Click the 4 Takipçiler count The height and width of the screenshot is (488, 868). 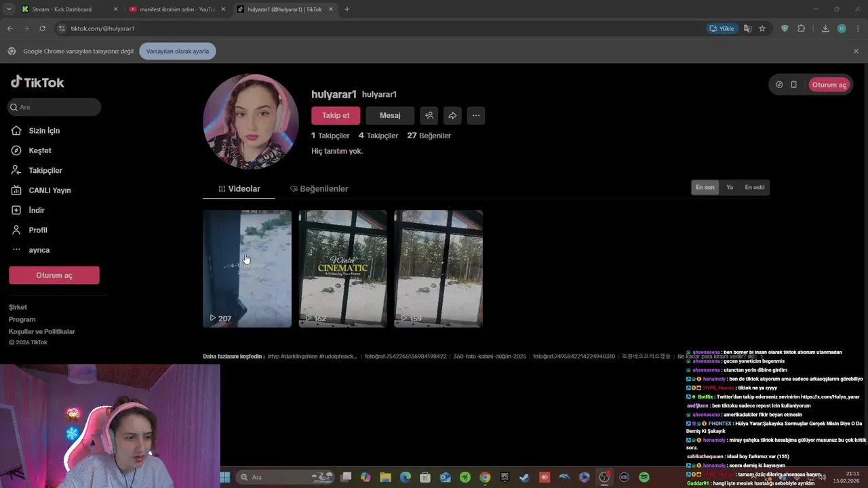pyautogui.click(x=378, y=136)
